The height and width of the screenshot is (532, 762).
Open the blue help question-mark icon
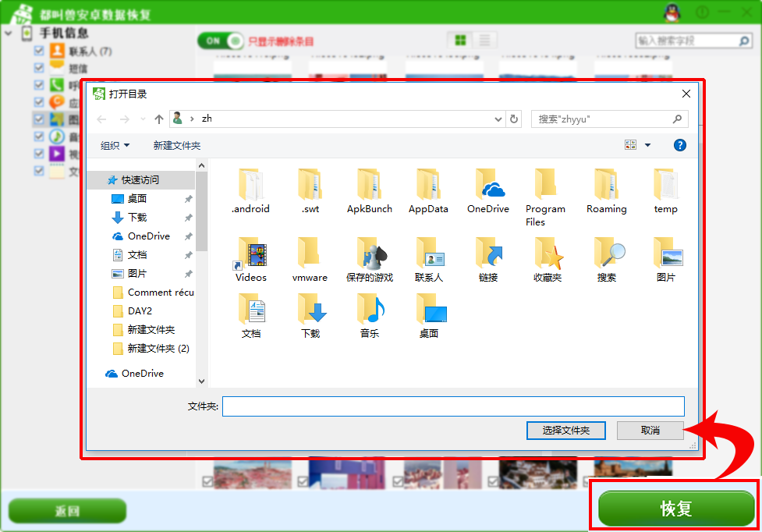(x=679, y=145)
